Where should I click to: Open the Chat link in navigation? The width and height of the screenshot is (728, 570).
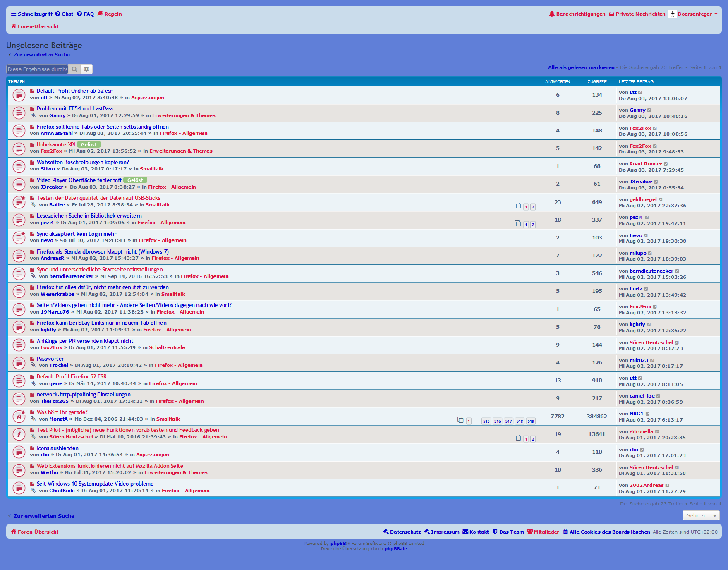(x=64, y=14)
